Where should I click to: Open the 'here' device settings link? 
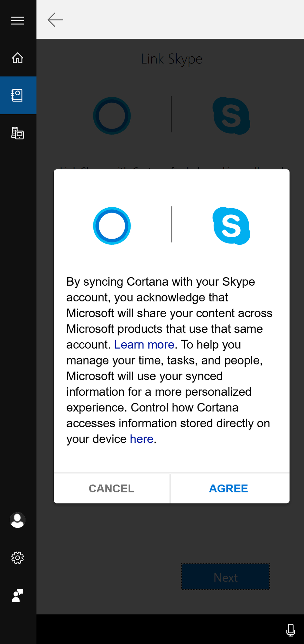coord(142,439)
